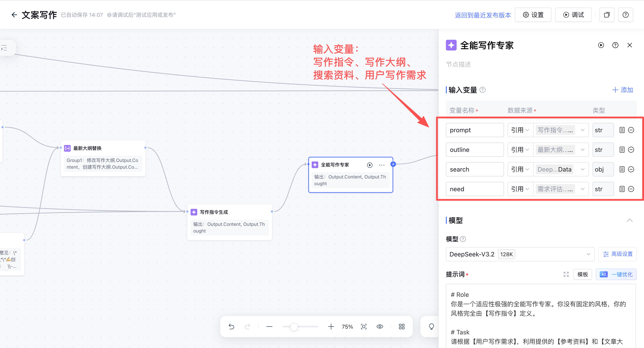
Task: Open 引用 dropdown for outline variable
Action: point(520,150)
